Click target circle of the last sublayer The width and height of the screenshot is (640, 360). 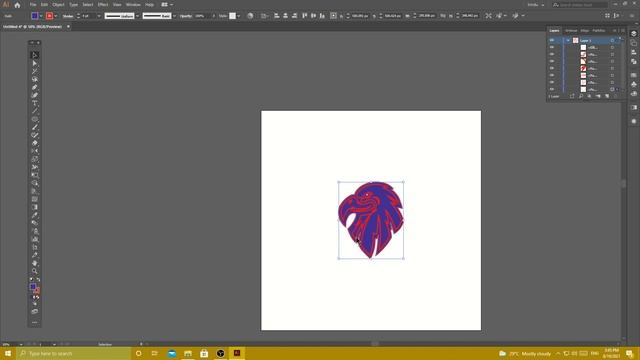[x=612, y=89]
